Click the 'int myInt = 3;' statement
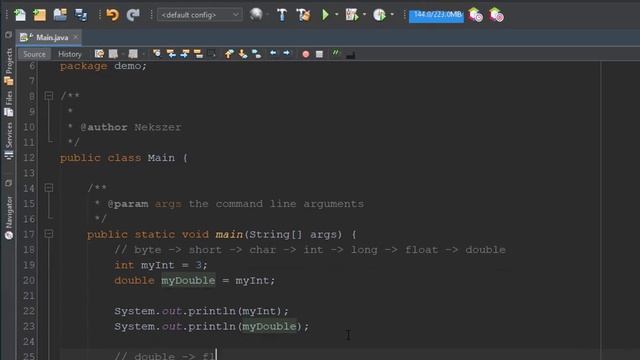 tap(161, 265)
